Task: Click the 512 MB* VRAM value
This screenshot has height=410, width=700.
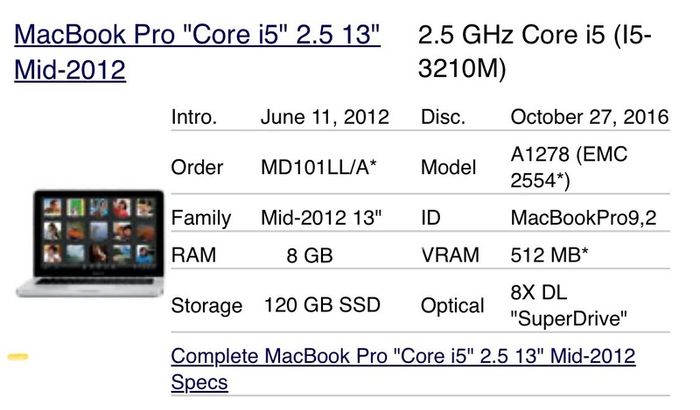Action: 549,255
